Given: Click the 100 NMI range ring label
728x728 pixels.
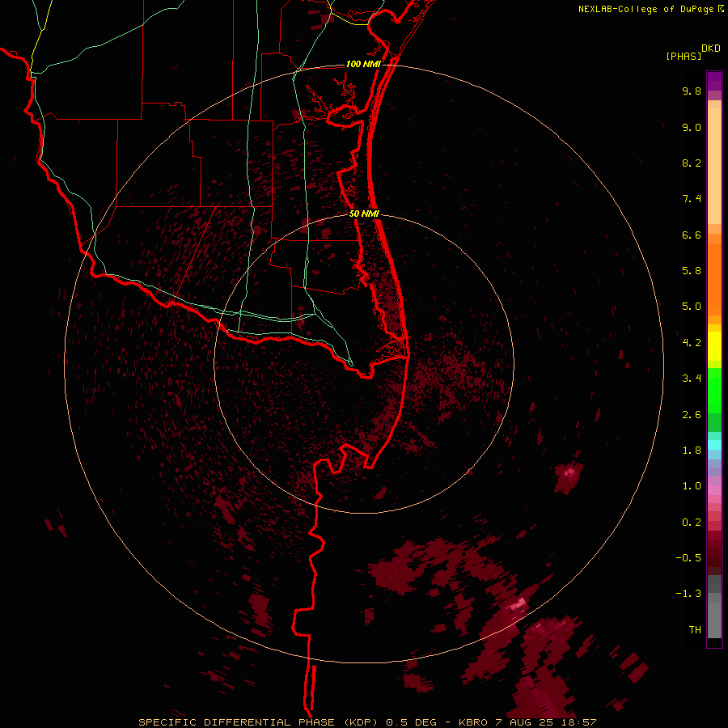Looking at the screenshot, I should click(x=363, y=64).
